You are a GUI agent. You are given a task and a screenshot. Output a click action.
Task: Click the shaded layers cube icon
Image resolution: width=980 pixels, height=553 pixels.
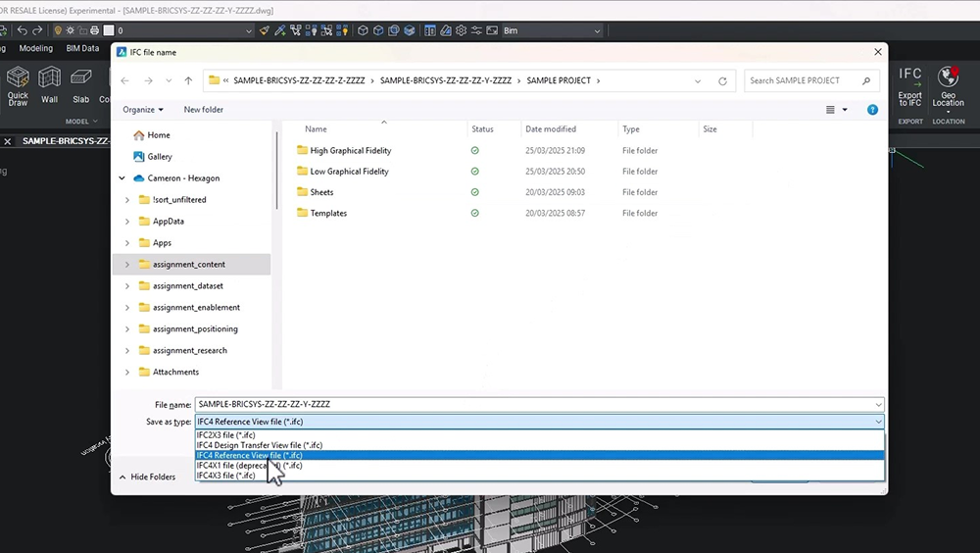click(x=410, y=30)
